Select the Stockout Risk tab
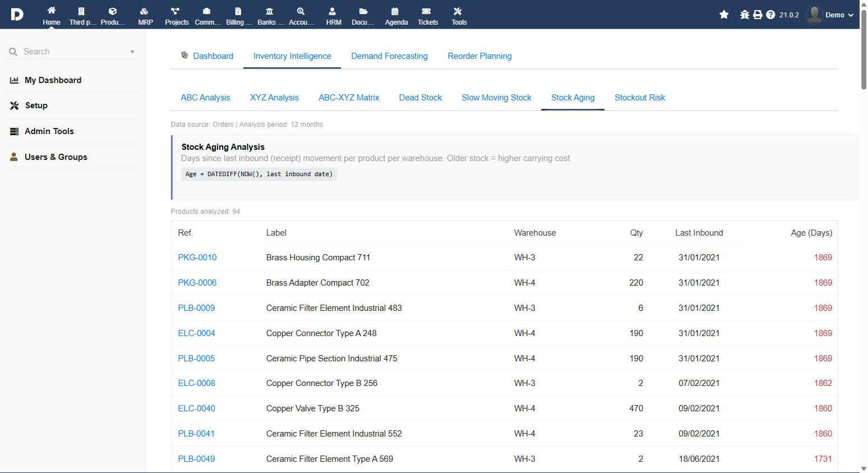 click(639, 98)
